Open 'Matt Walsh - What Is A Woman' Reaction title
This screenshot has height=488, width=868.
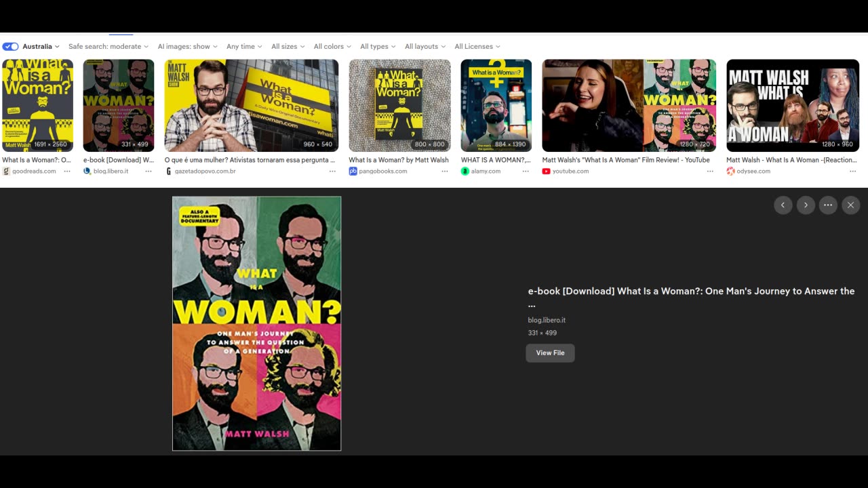[791, 160]
